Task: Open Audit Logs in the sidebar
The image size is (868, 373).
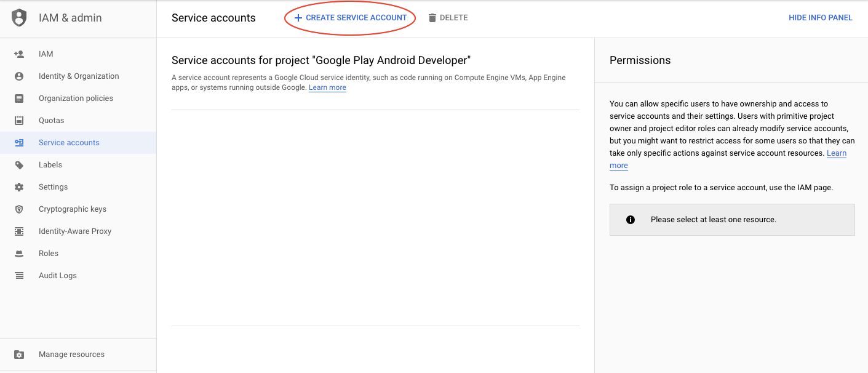Action: pos(78,276)
